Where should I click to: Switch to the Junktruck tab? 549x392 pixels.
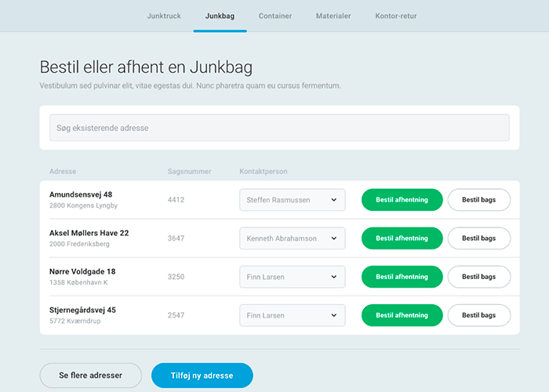pos(164,16)
